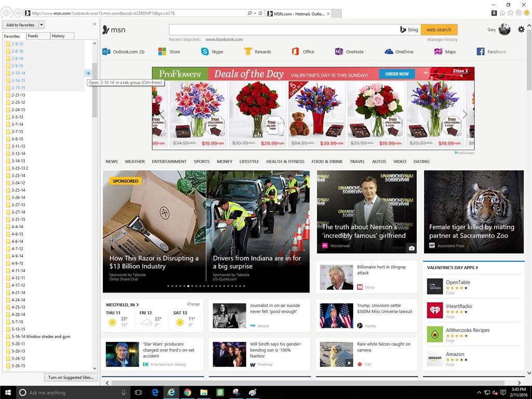Open Google Chrome from the taskbar

click(187, 393)
